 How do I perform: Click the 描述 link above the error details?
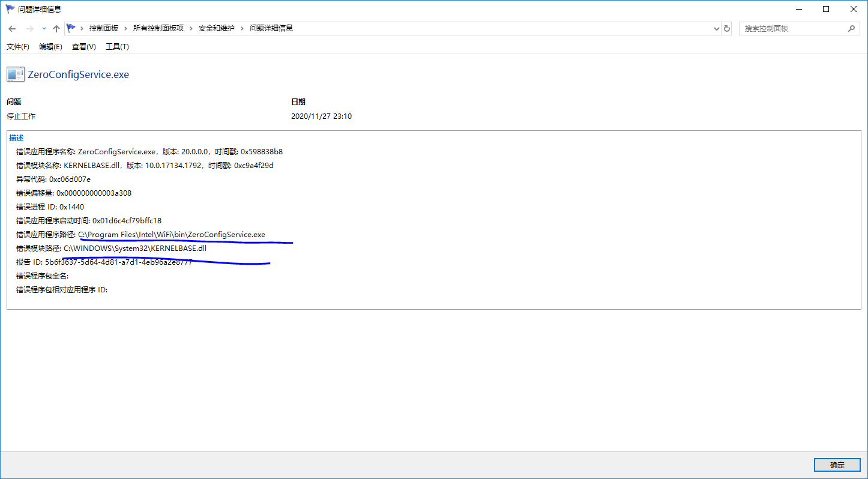pyautogui.click(x=16, y=137)
